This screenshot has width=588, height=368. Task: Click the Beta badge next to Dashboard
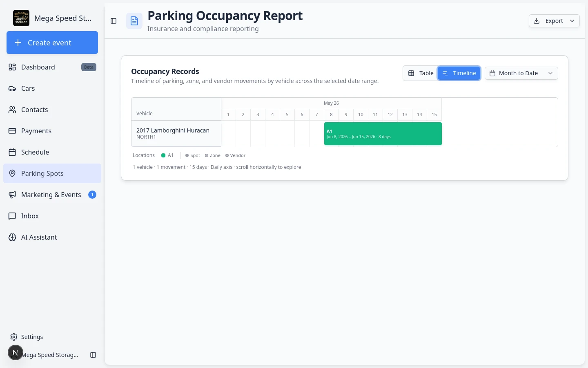[89, 67]
